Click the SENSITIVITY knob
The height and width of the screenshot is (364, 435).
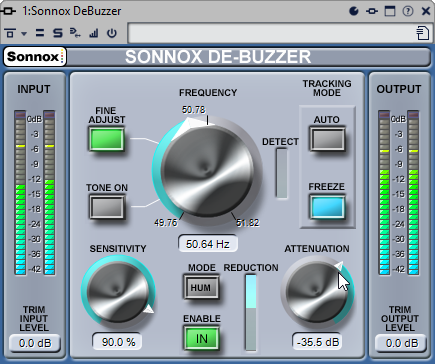[118, 292]
